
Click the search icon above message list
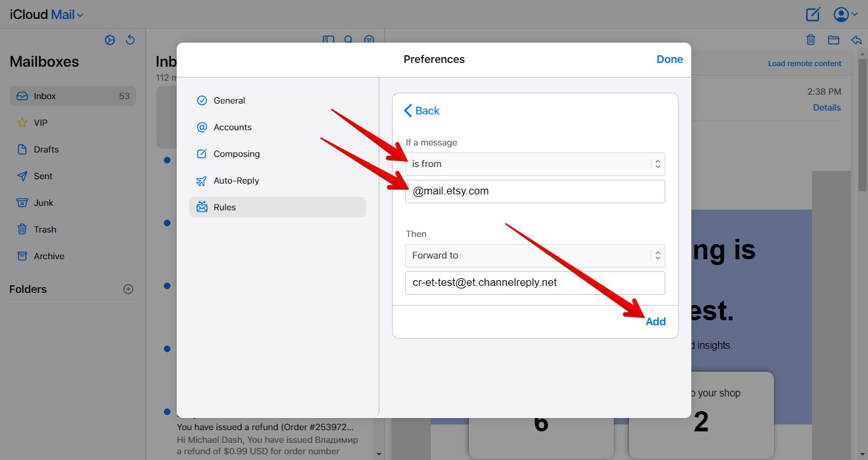348,39
